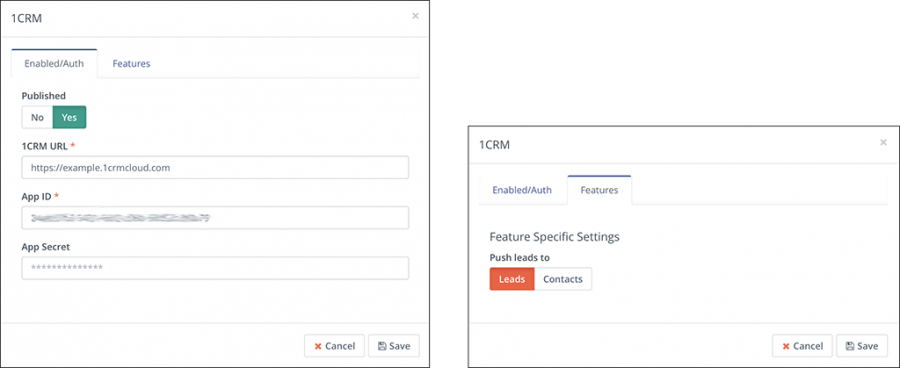Close the right 1CRM dialog

tap(883, 142)
